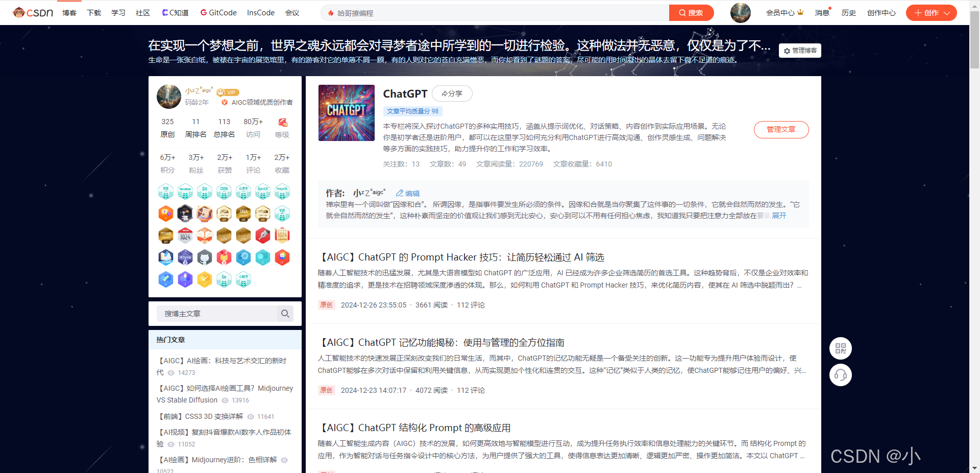Screen dimensions: 980x473
Task: Focus the top search input field
Action: click(495, 13)
